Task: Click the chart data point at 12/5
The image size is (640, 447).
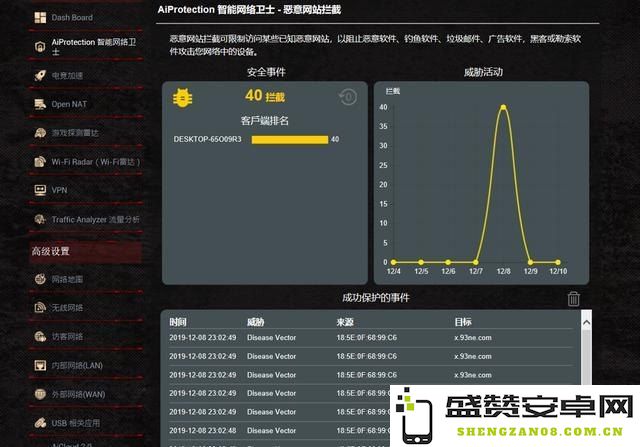Action: 421,262
